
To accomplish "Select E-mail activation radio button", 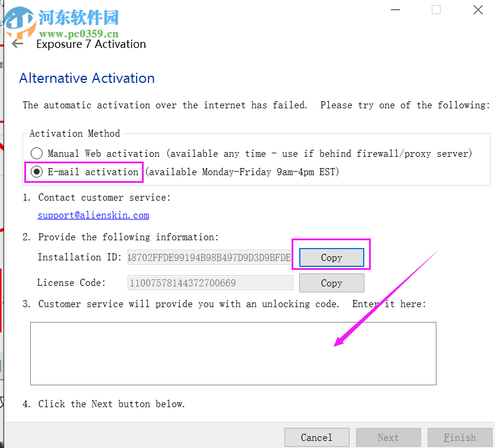I will tap(37, 172).
